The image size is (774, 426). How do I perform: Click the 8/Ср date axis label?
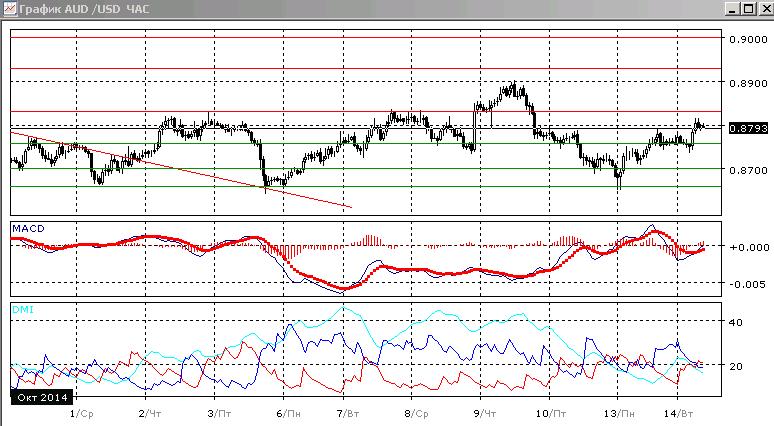pyautogui.click(x=416, y=414)
